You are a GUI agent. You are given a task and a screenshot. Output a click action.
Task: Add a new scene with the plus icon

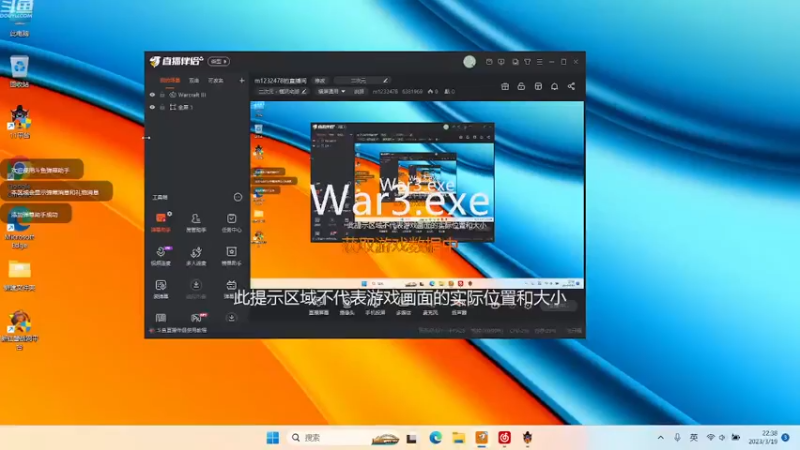242,80
